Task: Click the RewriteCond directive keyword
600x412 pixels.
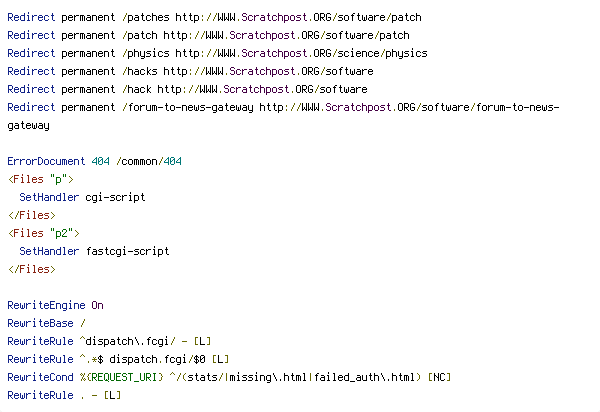Action: (40, 377)
